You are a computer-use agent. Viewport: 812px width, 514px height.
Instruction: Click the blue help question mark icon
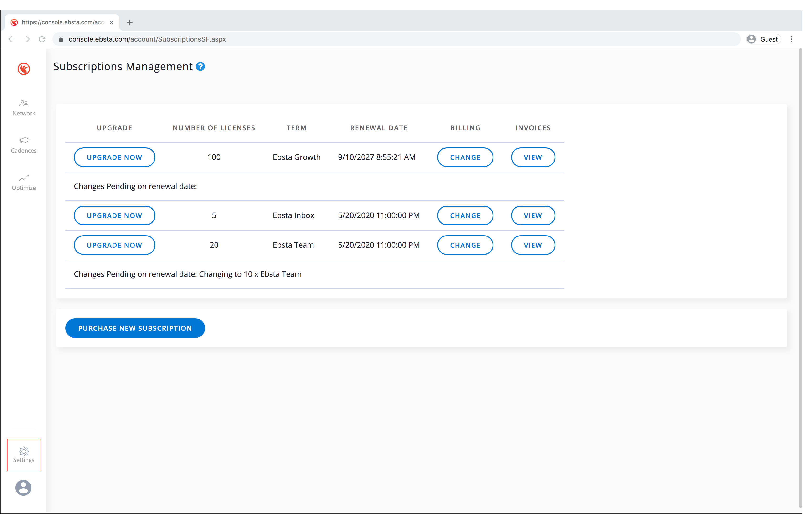(x=200, y=67)
